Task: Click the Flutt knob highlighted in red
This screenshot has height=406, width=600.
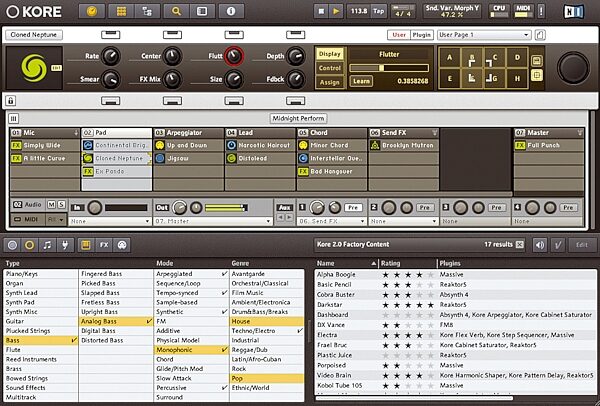Action: coord(234,56)
